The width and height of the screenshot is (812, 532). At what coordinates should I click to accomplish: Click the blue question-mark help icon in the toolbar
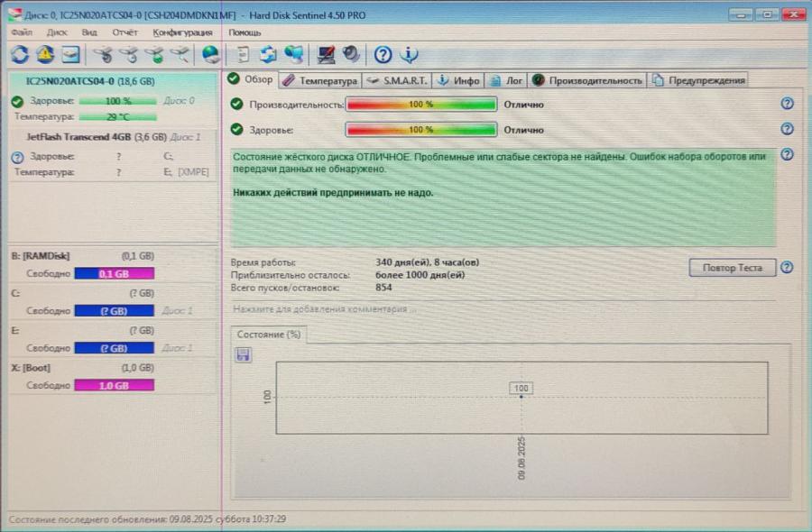383,54
